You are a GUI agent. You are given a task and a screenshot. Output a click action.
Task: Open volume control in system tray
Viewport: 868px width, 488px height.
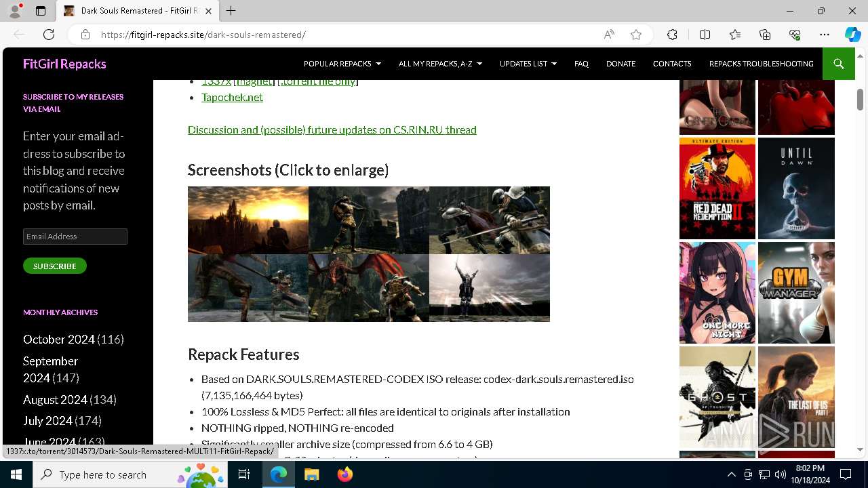780,474
